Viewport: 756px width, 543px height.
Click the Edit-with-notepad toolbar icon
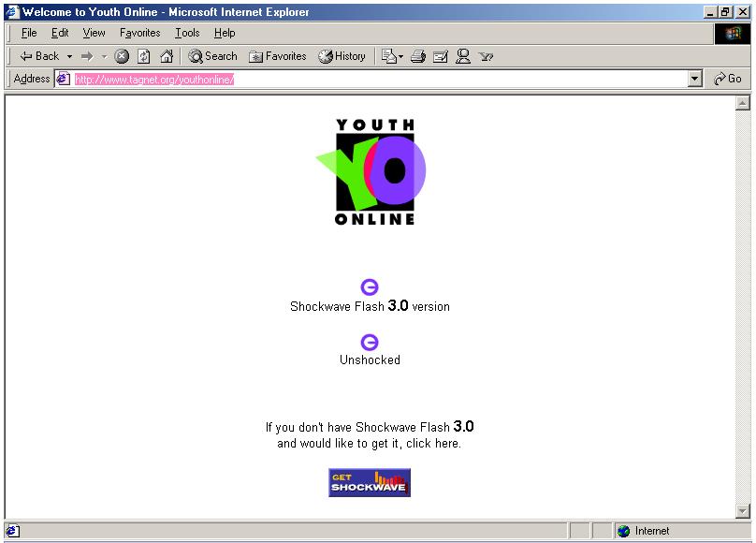click(440, 56)
